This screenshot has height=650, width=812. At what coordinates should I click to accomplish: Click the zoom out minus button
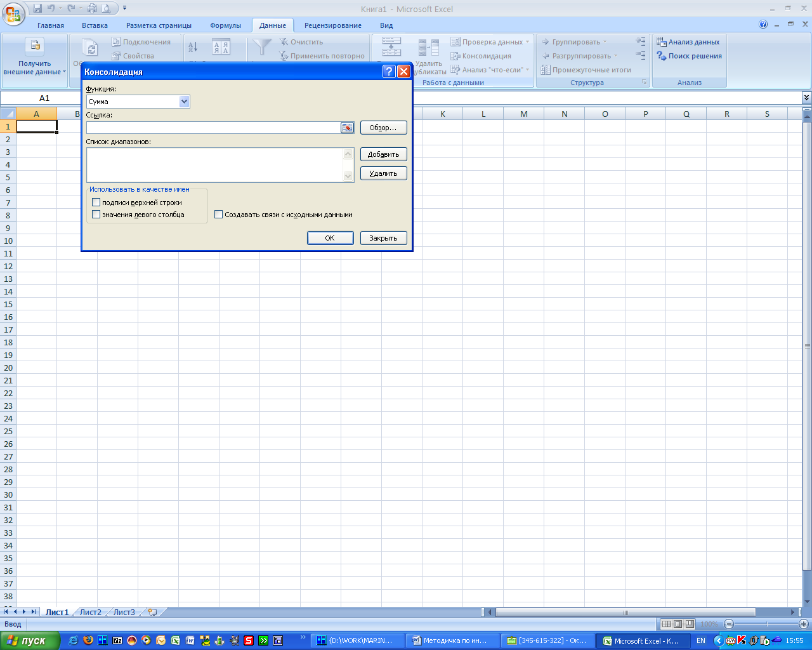click(x=729, y=624)
